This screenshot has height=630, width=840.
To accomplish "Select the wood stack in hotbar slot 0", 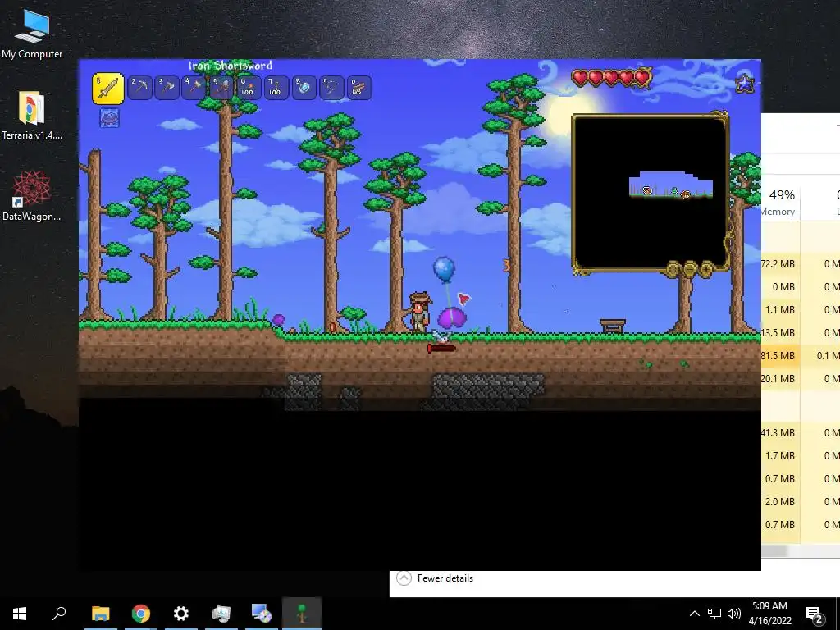I will [358, 87].
